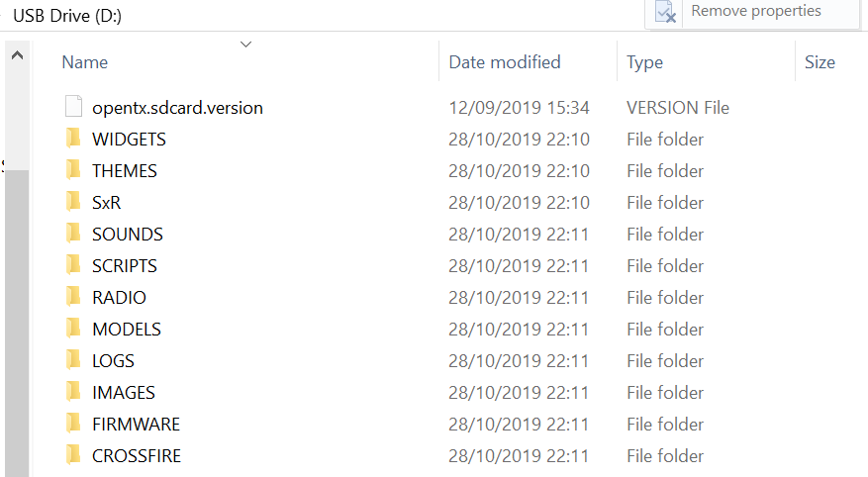Click the RADIO folder icon
This screenshot has height=477, width=868.
73,297
